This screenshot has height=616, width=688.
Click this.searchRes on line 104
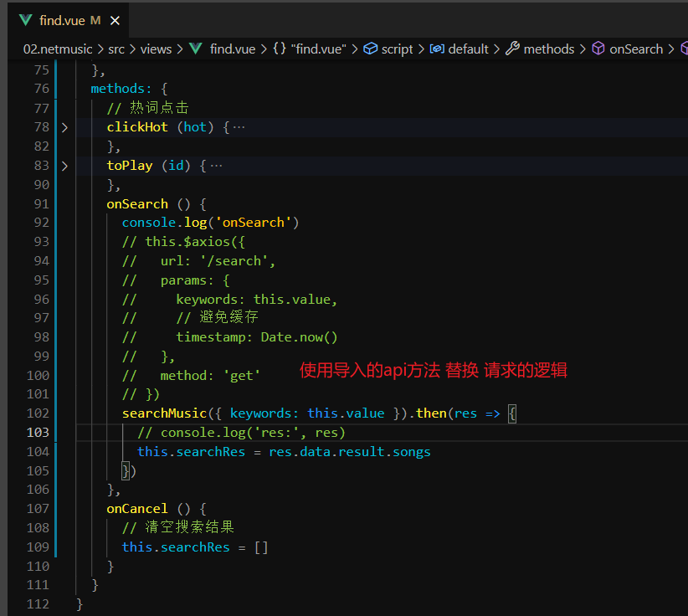click(x=191, y=452)
